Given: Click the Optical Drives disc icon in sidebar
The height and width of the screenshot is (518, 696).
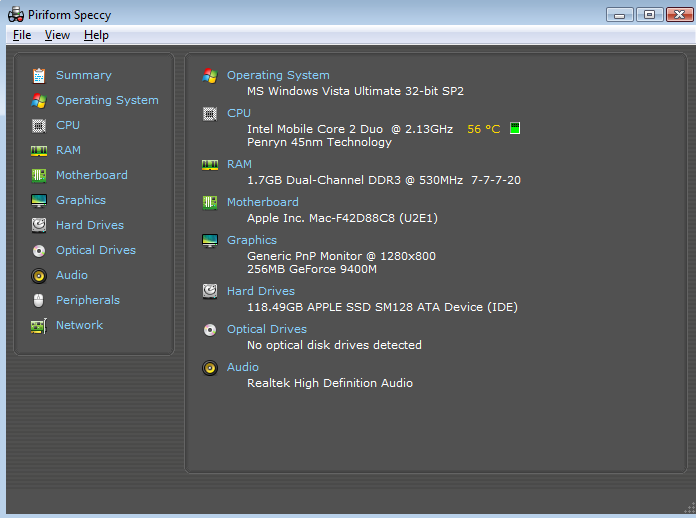Looking at the screenshot, I should point(39,251).
